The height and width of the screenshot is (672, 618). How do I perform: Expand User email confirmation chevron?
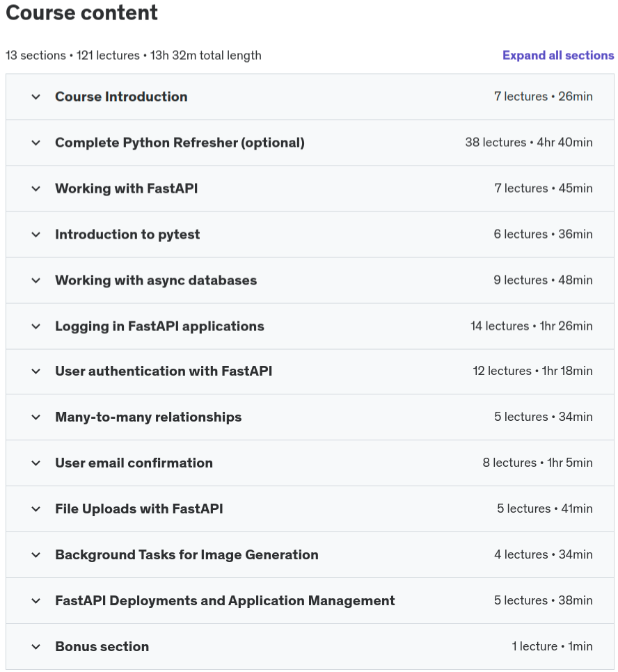pyautogui.click(x=36, y=463)
